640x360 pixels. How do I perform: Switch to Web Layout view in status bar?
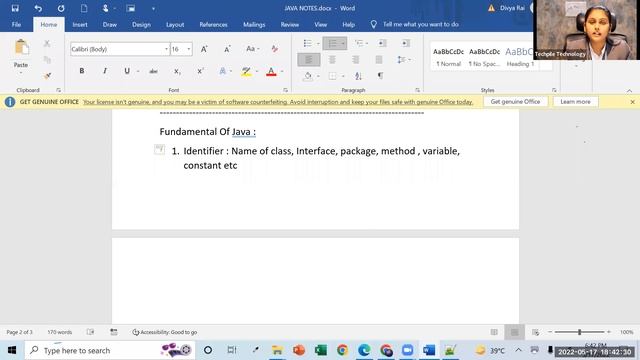coord(536,332)
